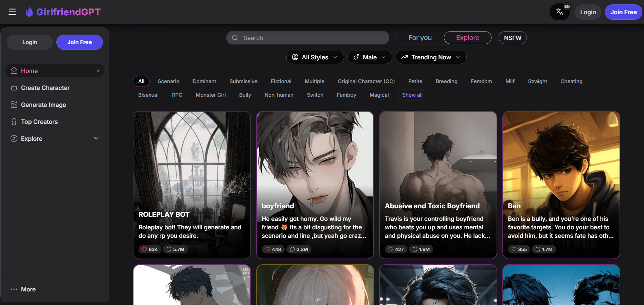Click into the Search field

click(x=308, y=38)
